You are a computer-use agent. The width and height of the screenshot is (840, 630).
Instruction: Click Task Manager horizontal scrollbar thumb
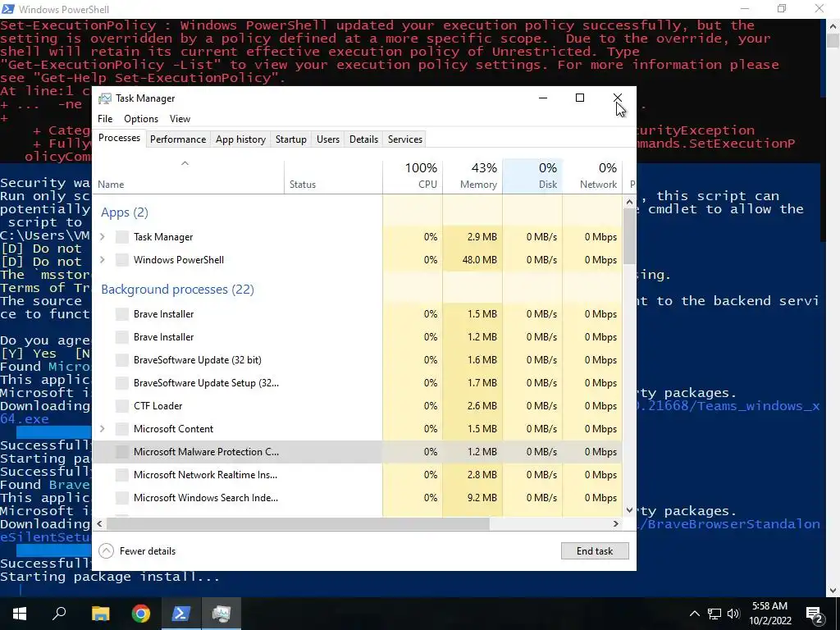tap(298, 524)
